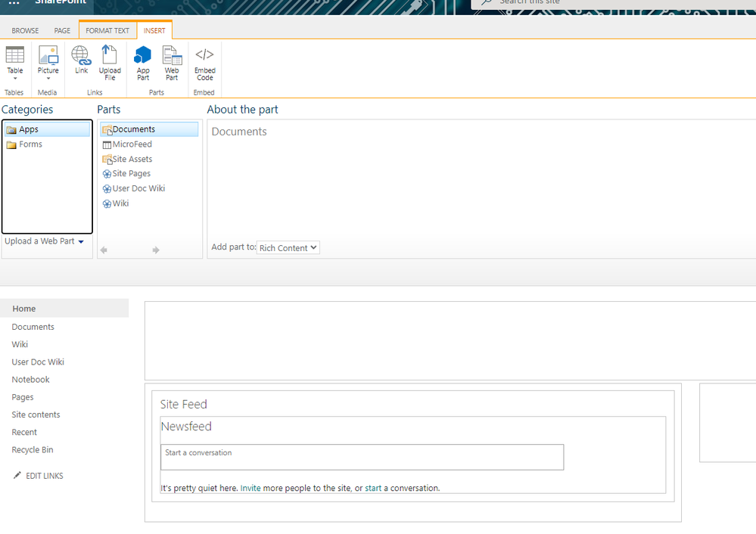Open Recent in the left navigation

point(24,433)
